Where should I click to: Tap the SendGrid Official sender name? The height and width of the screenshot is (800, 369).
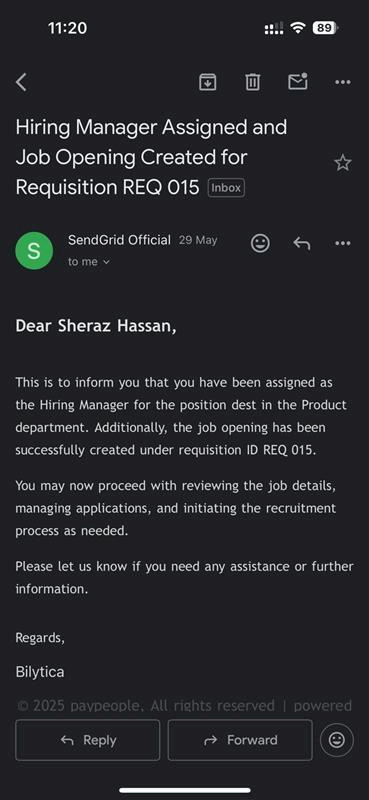119,240
